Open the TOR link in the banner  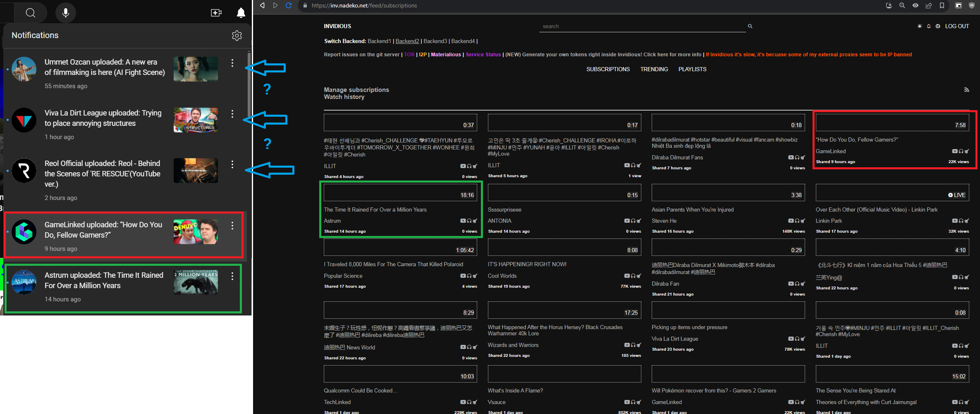(x=409, y=55)
